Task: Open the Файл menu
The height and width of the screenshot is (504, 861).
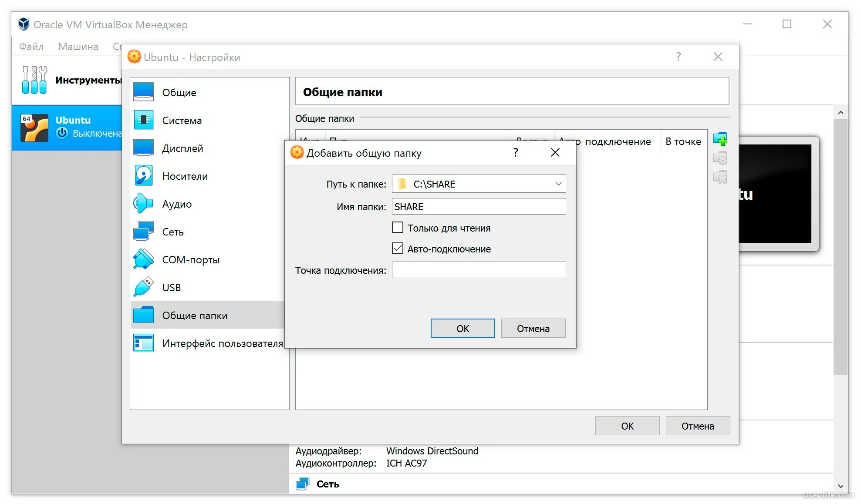Action: 31,47
